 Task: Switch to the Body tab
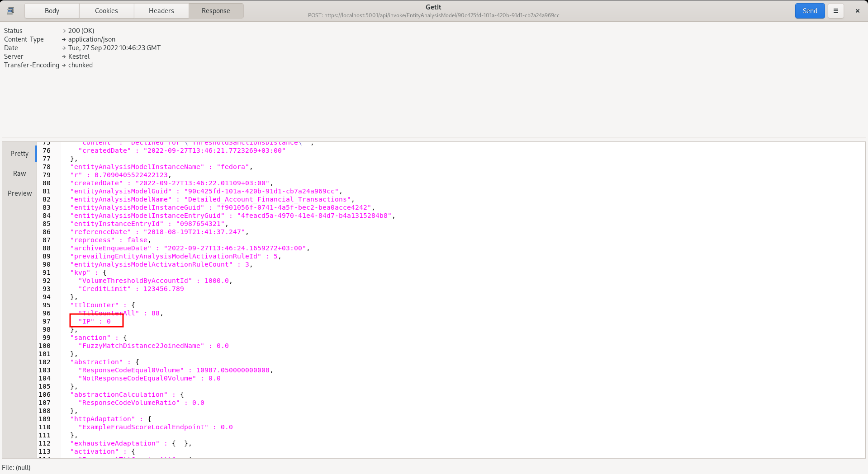[x=52, y=11]
